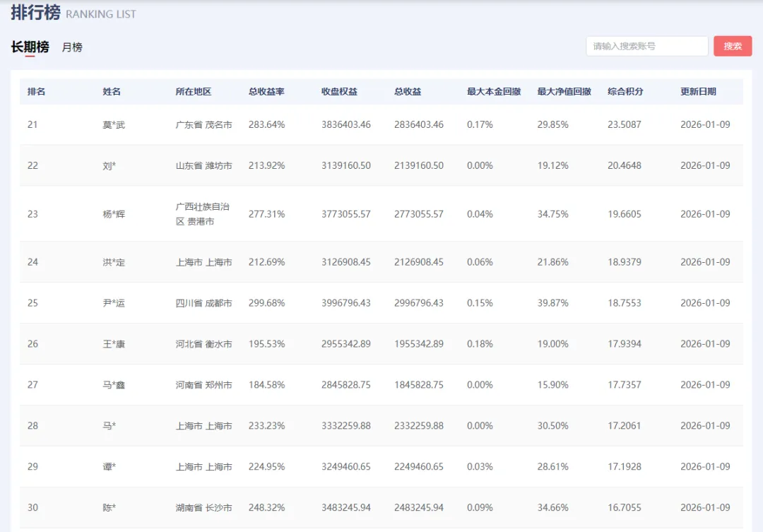Click closing equity value 2845828.75
Viewport: 763px width, 532px height.
click(346, 385)
